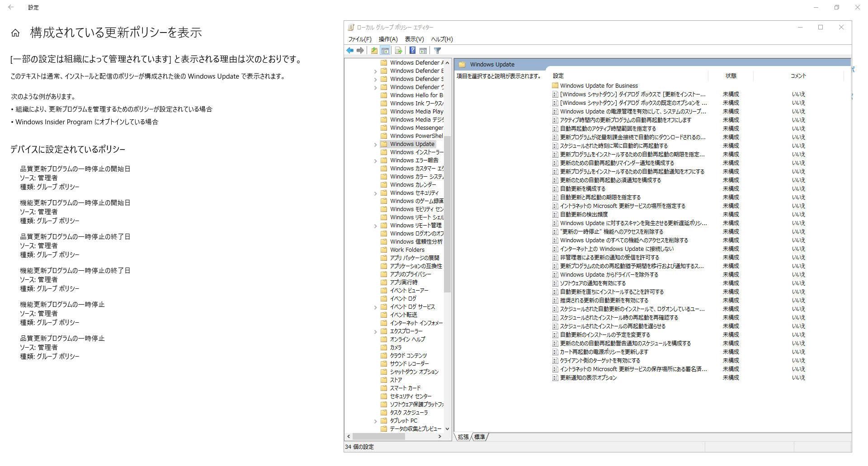Image resolution: width=868 pixels, height=466 pixels.
Task: Switch to the 標準 tab
Action: point(479,437)
